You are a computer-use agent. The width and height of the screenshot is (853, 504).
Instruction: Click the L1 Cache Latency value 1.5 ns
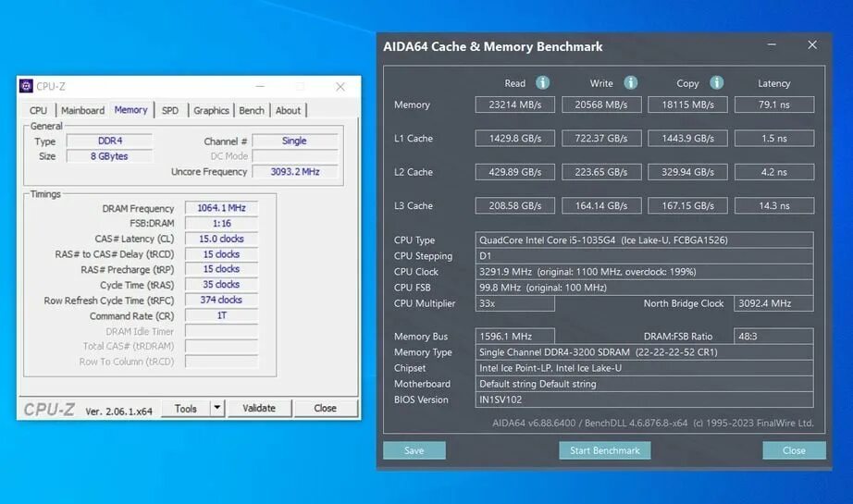point(774,138)
